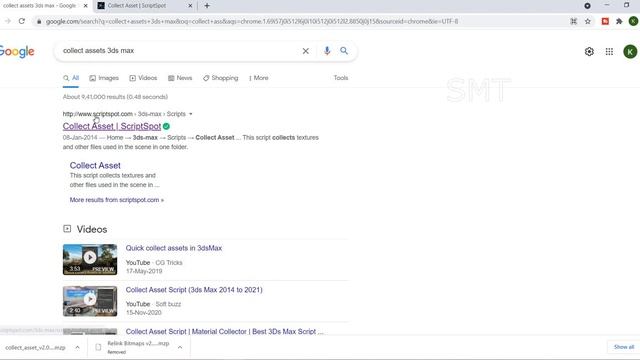Open the Google account avatar K
Screen dimensions: 640x360
[x=630, y=52]
